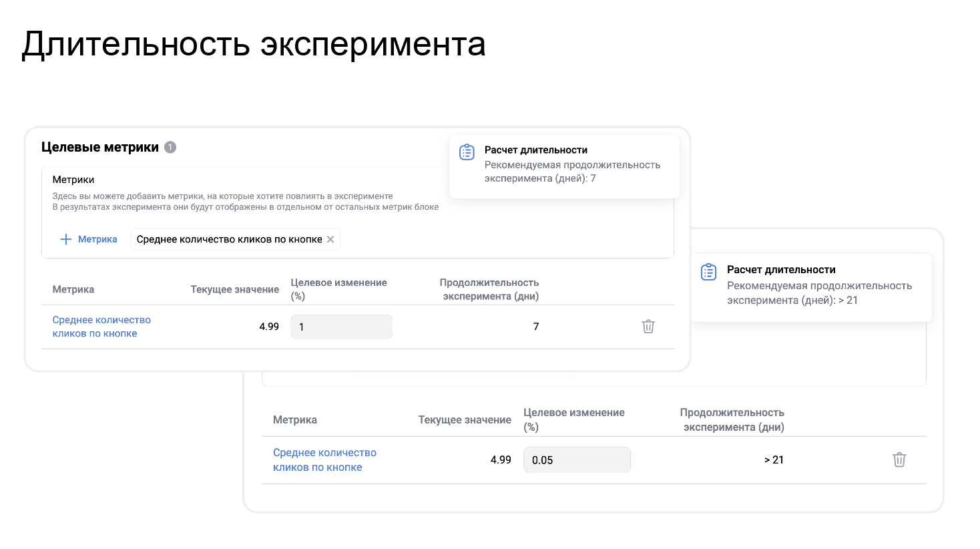Viewport: 980px width, 549px height.
Task: Click Расчет длительности title in 7-day popup
Action: pyautogui.click(x=536, y=150)
